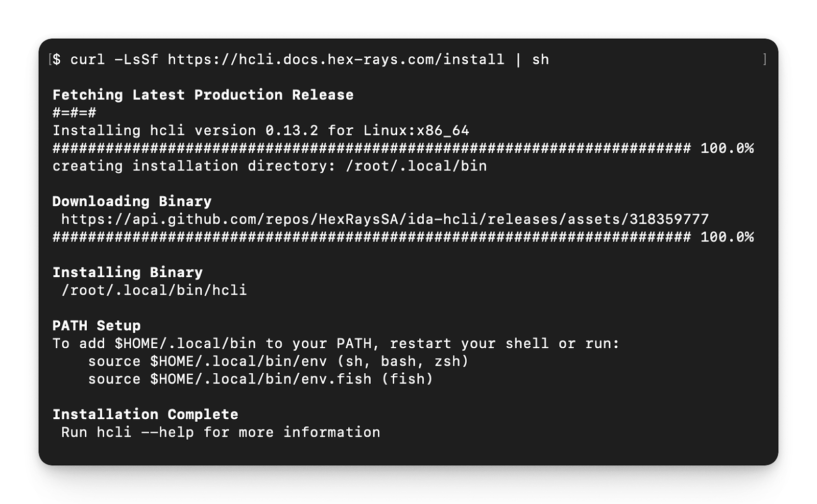This screenshot has width=817, height=504.
Task: Select the "PATH Setup" heading
Action: click(97, 326)
